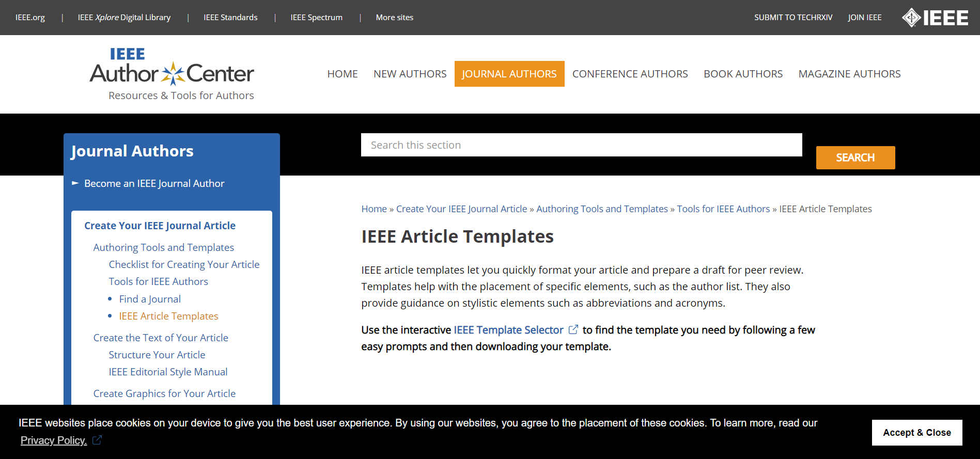Click Submit to TechRxiv

point(793,18)
